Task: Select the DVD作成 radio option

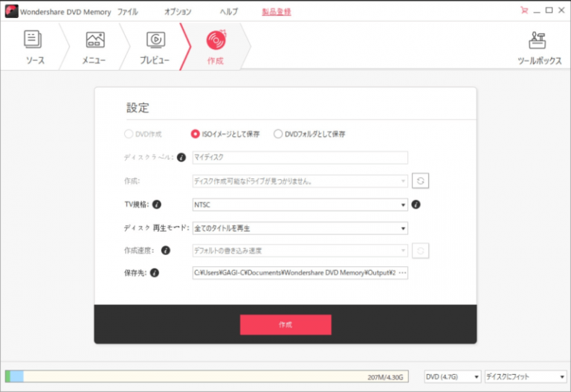Action: click(x=129, y=135)
